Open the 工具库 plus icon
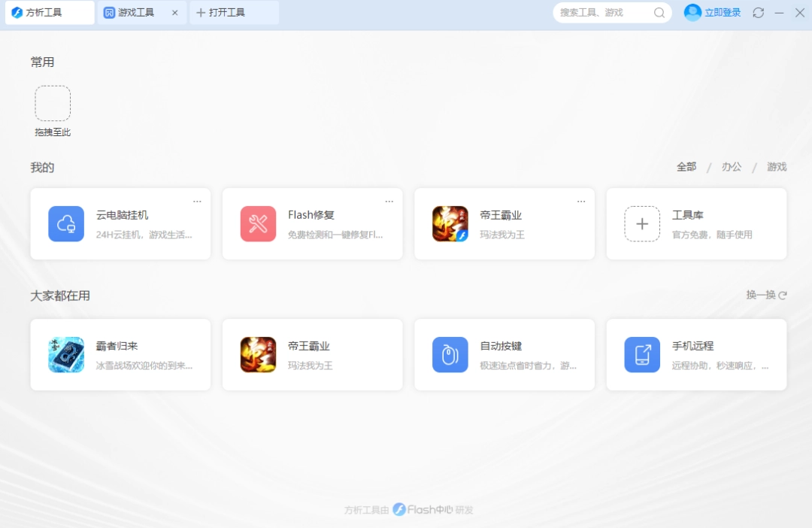The width and height of the screenshot is (812, 528). click(x=642, y=223)
